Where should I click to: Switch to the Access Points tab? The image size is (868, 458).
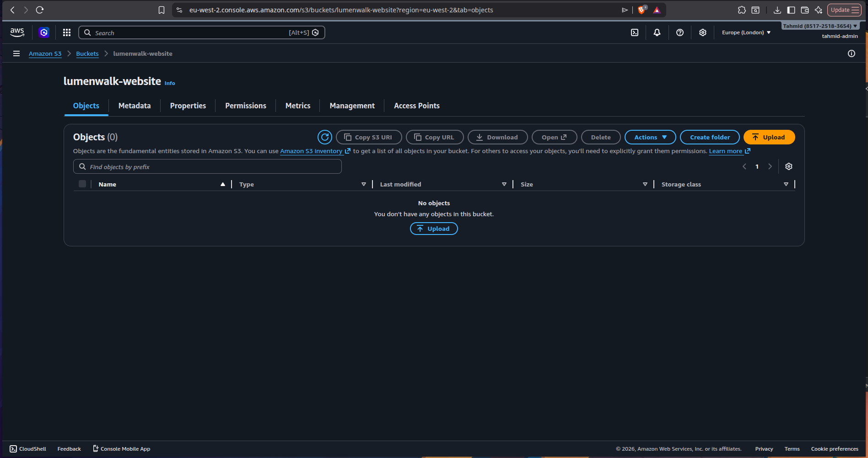[x=417, y=106]
